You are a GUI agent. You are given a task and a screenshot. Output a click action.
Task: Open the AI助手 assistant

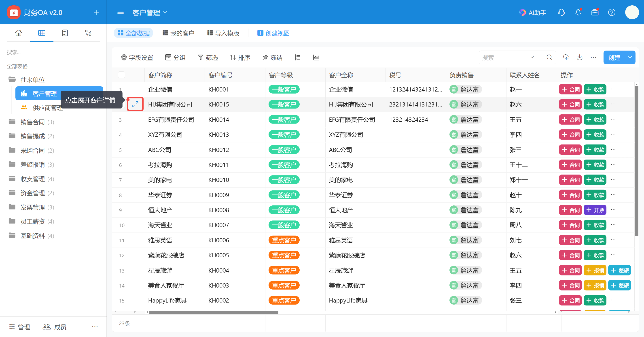[x=532, y=13]
